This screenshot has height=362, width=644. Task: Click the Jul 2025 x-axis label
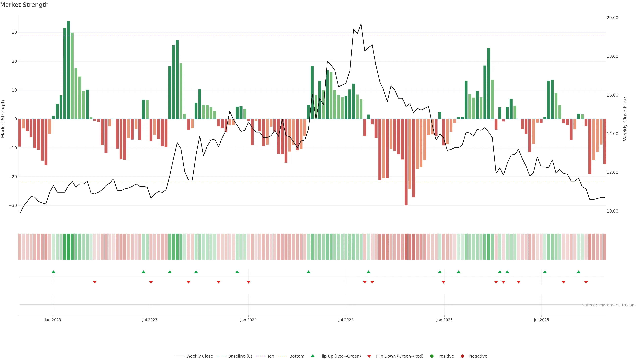click(x=541, y=320)
